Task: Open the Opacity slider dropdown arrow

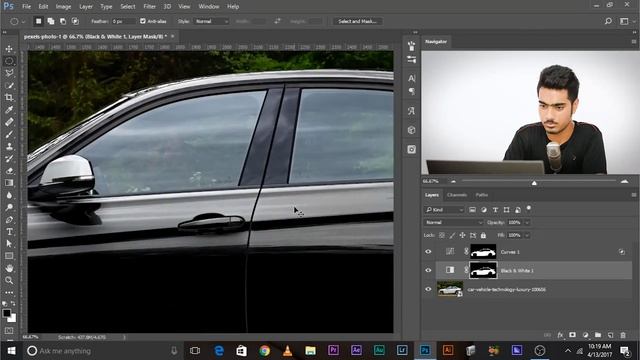Action: tap(527, 222)
